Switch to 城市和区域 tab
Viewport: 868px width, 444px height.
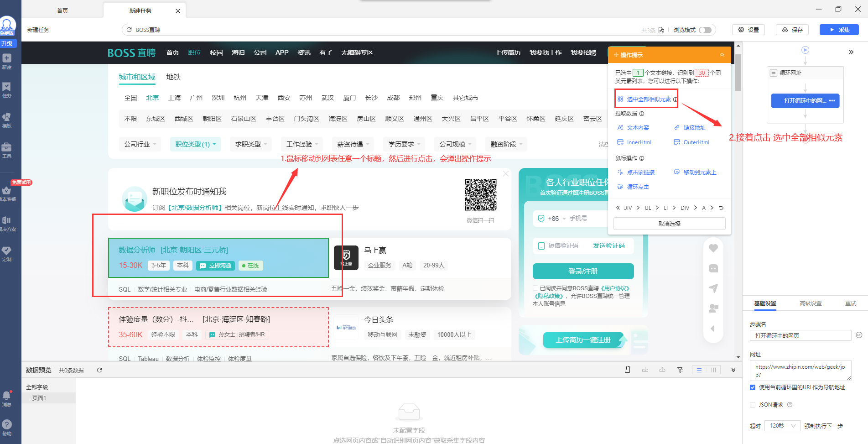point(137,77)
